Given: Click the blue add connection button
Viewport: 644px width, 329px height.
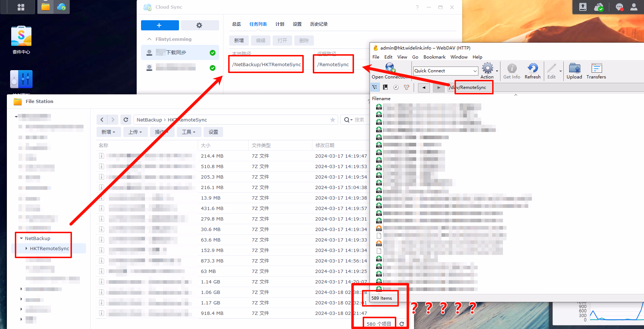Looking at the screenshot, I should pyautogui.click(x=159, y=25).
